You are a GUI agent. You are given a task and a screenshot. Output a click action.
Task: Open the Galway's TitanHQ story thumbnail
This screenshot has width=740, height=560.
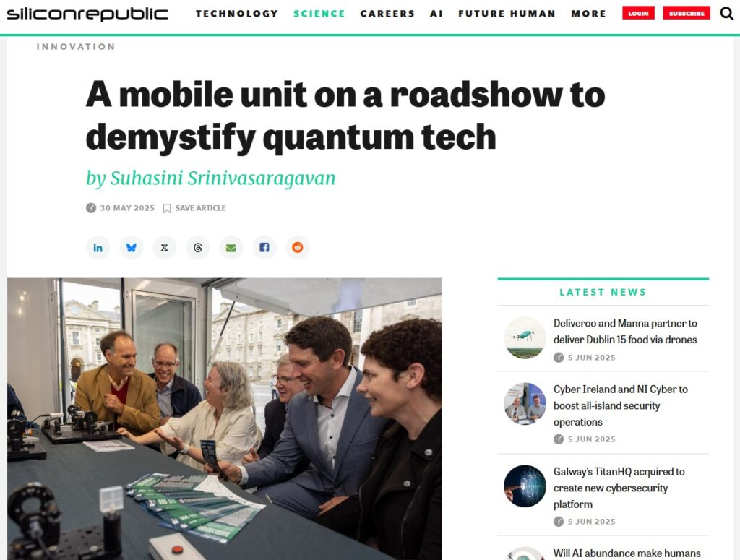(525, 486)
